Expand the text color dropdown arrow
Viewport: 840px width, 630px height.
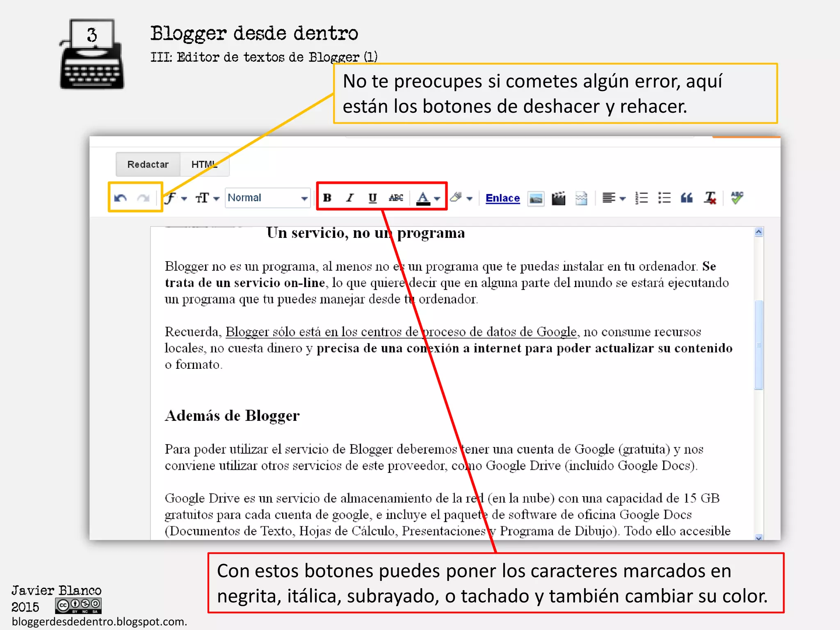click(437, 199)
